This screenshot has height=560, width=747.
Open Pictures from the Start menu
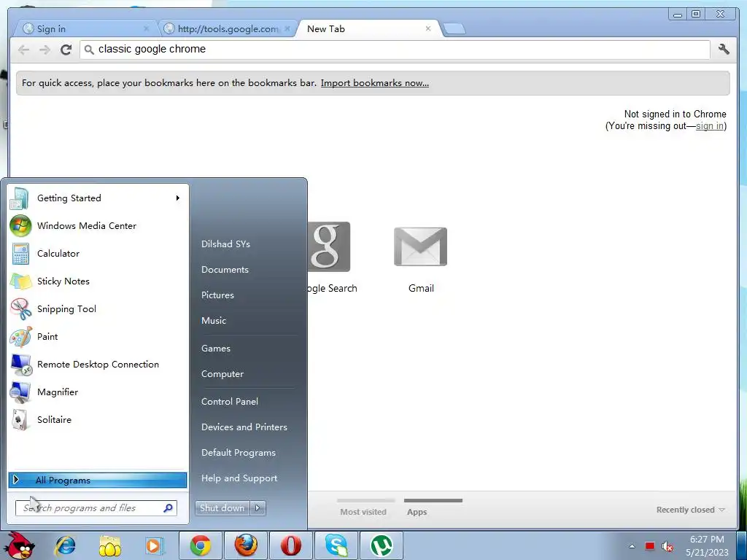point(217,295)
